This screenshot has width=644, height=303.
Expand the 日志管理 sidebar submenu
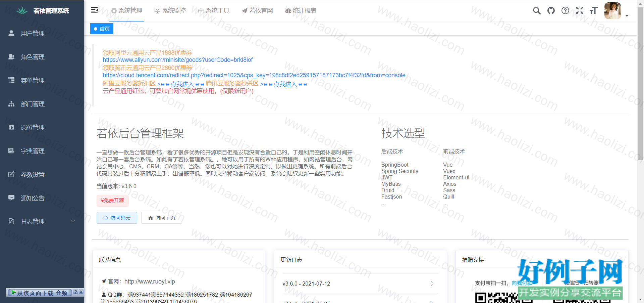42,221
